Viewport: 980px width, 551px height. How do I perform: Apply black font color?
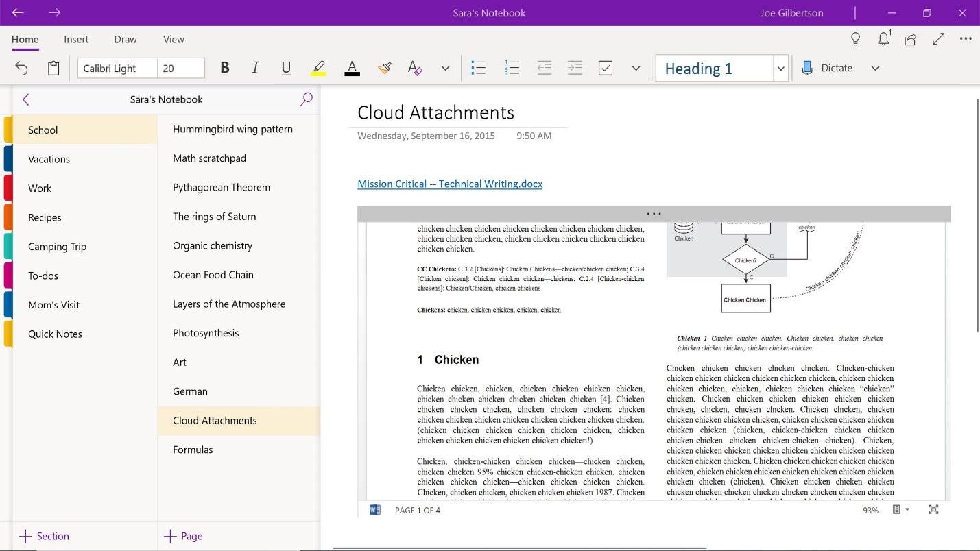click(352, 68)
